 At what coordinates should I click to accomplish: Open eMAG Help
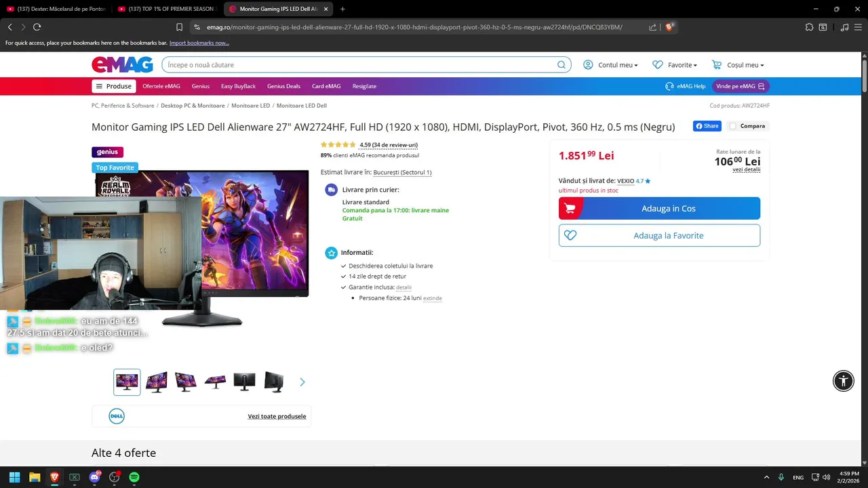tap(686, 86)
